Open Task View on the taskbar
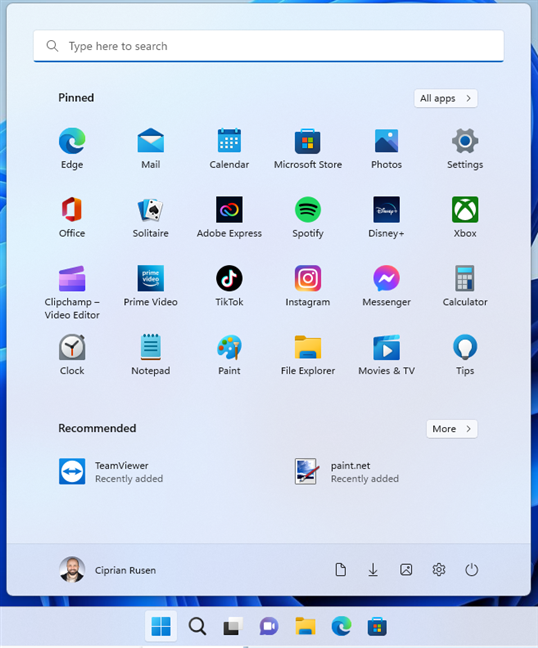The image size is (538, 648). 233,627
